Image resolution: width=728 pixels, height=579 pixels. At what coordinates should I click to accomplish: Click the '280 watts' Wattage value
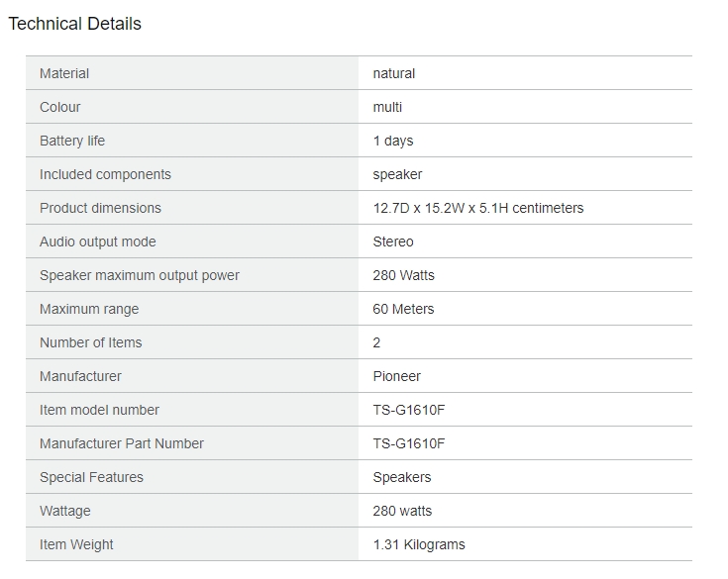(402, 511)
